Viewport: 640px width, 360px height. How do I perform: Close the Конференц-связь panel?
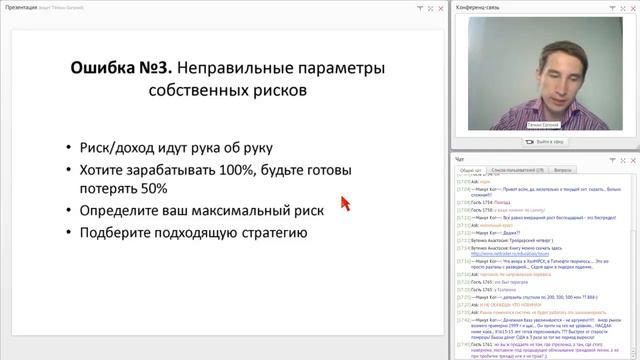tap(633, 8)
